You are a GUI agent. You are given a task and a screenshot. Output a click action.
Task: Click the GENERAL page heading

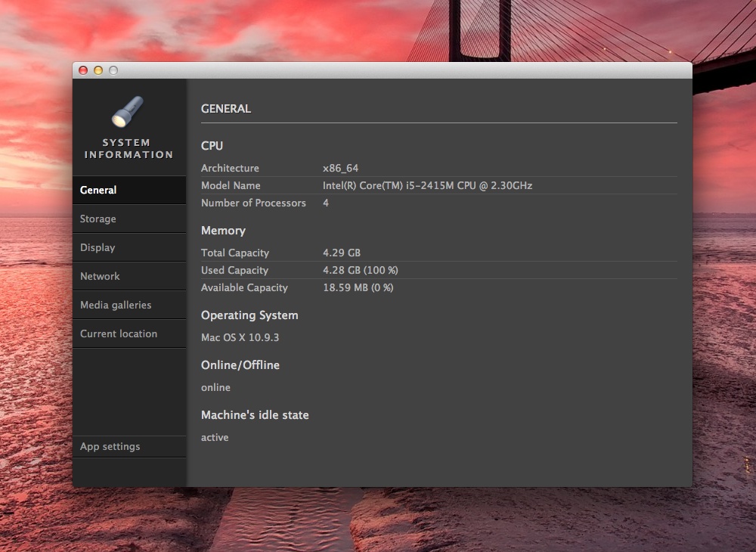coord(225,109)
